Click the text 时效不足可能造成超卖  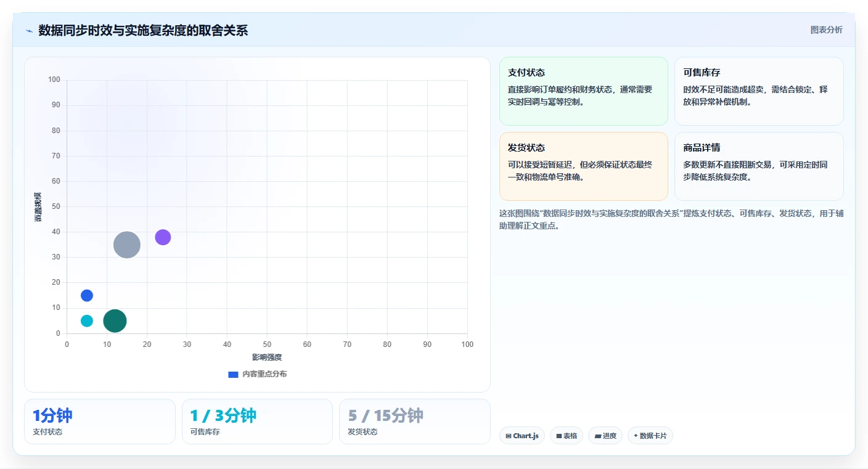coord(724,89)
